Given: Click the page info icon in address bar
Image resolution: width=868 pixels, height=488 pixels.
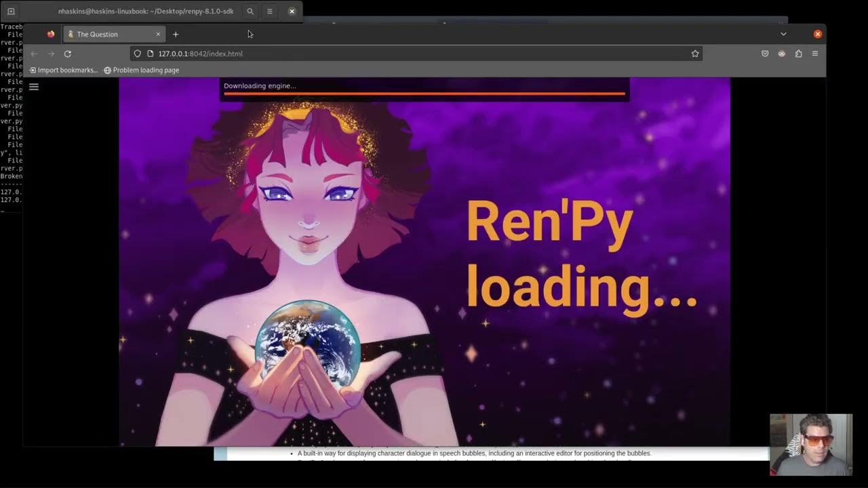Looking at the screenshot, I should pyautogui.click(x=151, y=54).
